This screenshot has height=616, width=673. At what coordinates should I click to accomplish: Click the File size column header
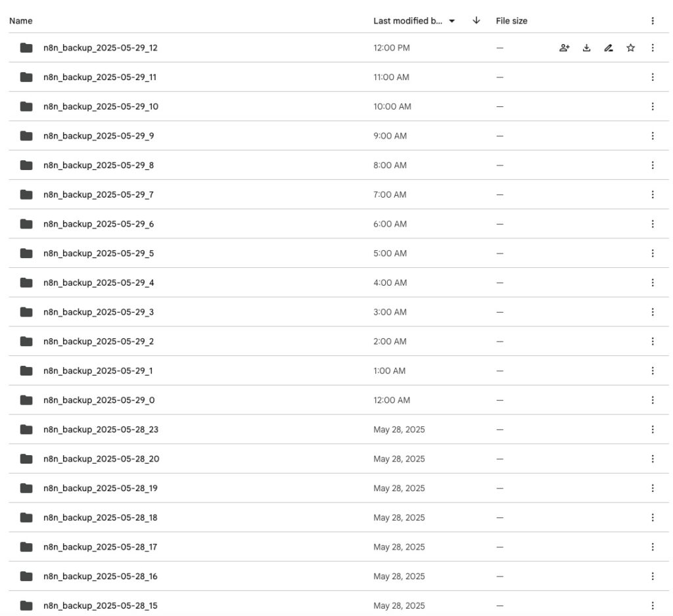(511, 21)
